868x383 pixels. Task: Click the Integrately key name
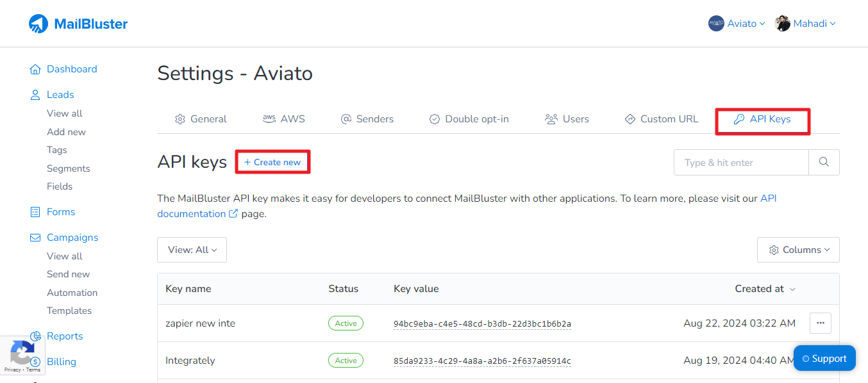pos(190,361)
